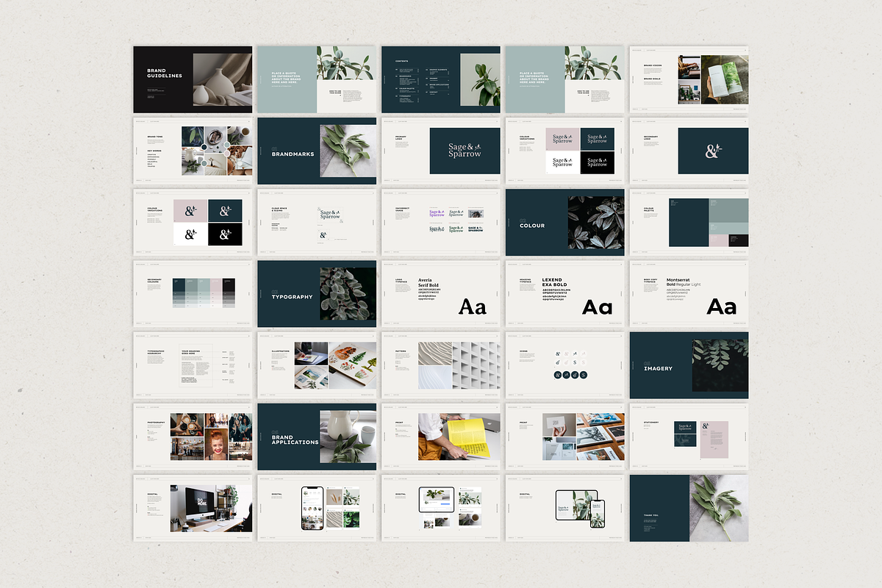The image size is (882, 588).
Task: Click the phone mockup on Digital slide
Action: click(x=312, y=507)
